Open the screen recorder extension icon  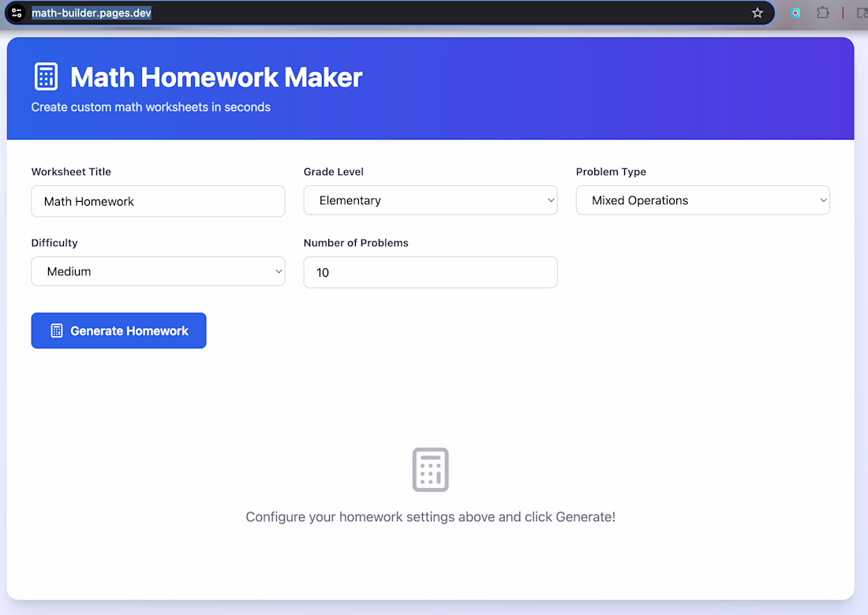coord(795,13)
